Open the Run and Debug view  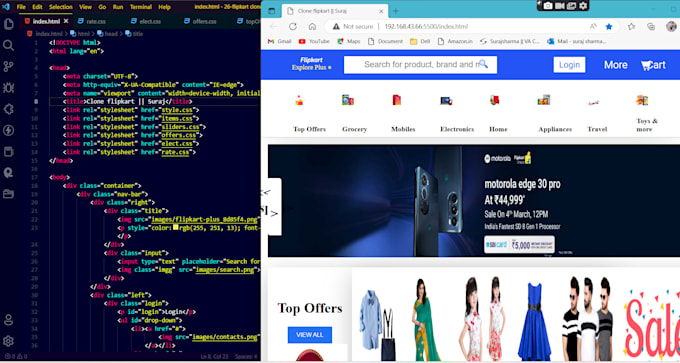pyautogui.click(x=8, y=88)
